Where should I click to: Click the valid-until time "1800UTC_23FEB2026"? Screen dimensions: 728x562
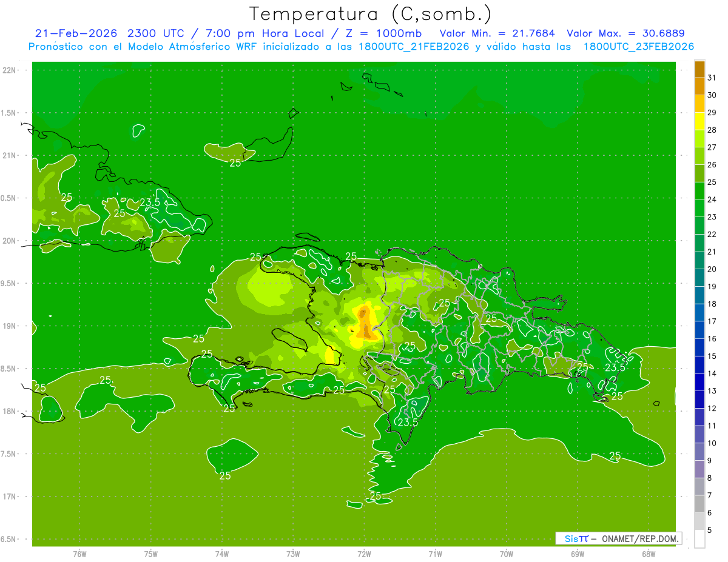click(638, 47)
